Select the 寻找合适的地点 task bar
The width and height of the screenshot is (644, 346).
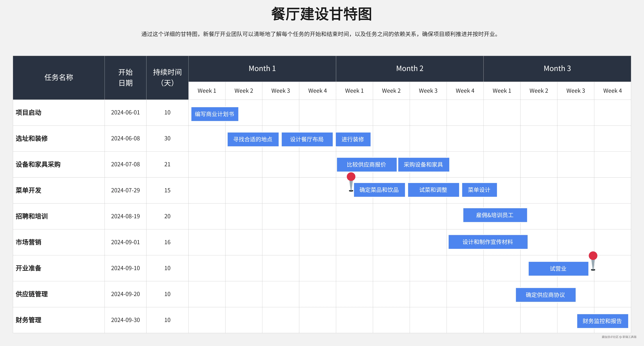point(253,139)
